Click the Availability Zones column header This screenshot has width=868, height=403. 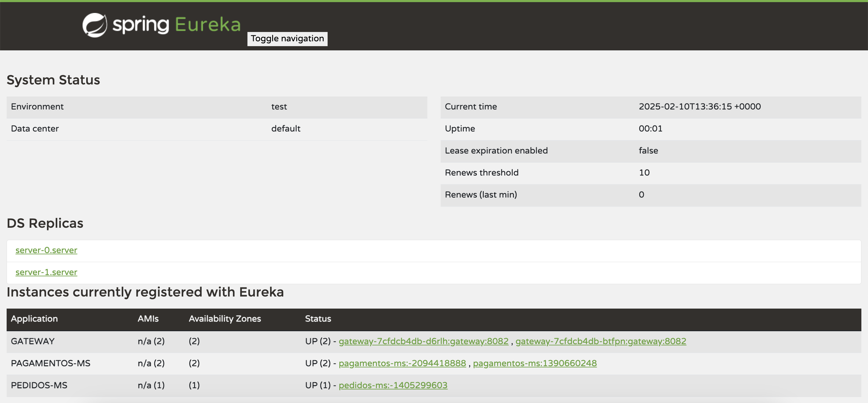[225, 319]
